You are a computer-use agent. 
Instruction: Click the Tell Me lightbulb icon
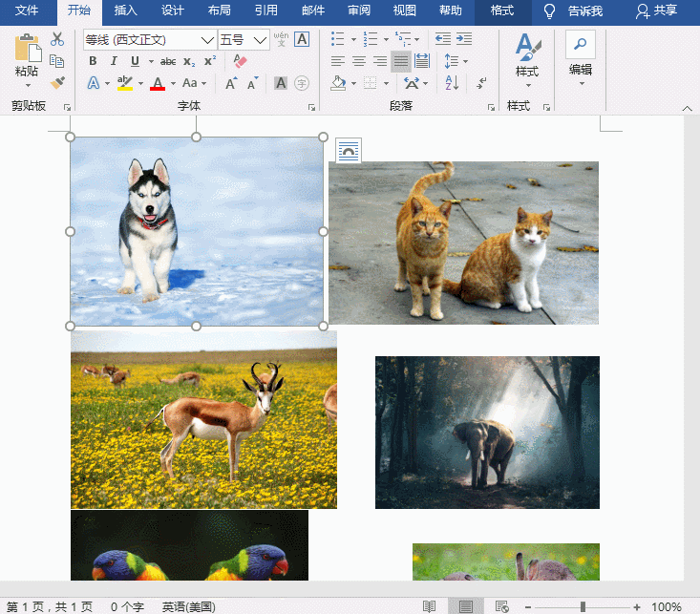pyautogui.click(x=549, y=11)
